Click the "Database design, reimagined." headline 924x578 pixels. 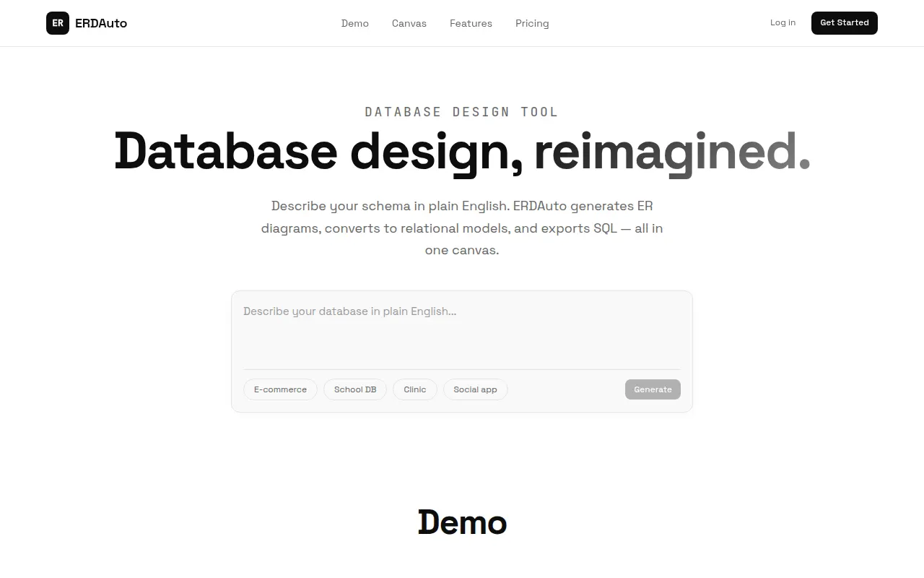(x=462, y=152)
